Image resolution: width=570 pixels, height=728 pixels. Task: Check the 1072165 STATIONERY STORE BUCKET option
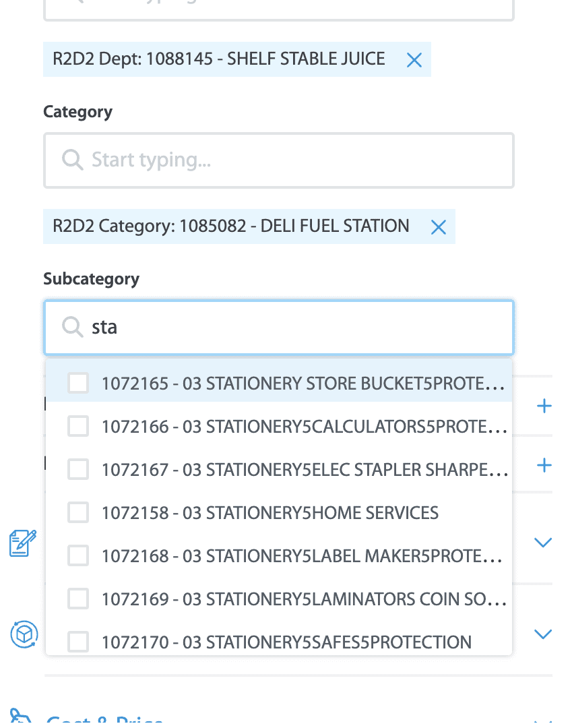[x=78, y=383]
